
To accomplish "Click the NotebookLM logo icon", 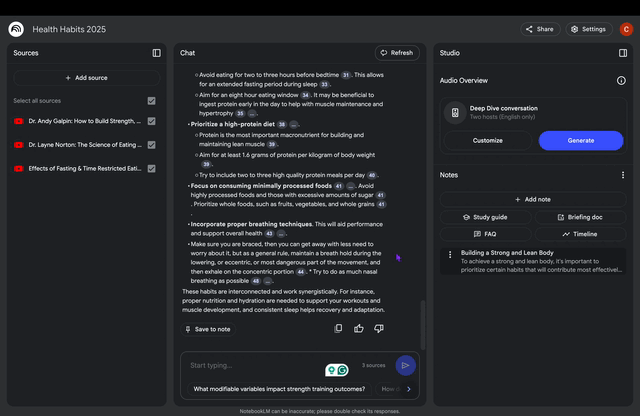I will pyautogui.click(x=16, y=29).
